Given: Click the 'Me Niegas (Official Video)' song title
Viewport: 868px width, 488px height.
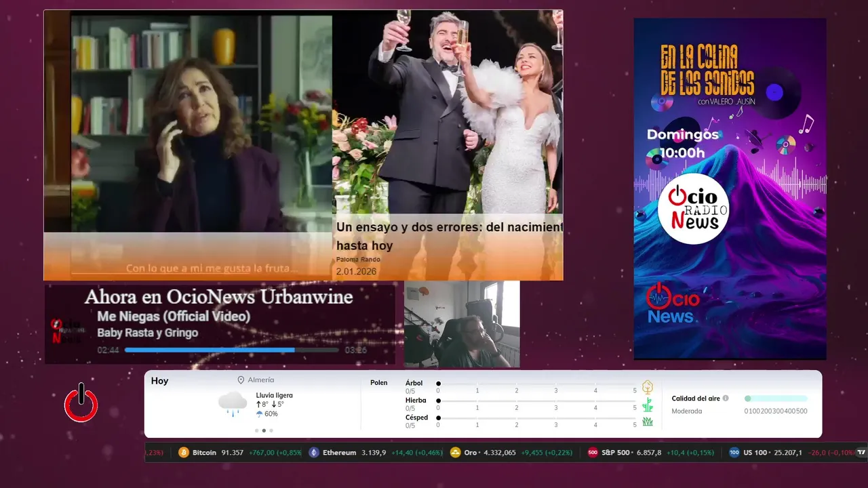Looking at the screenshot, I should click(x=174, y=317).
